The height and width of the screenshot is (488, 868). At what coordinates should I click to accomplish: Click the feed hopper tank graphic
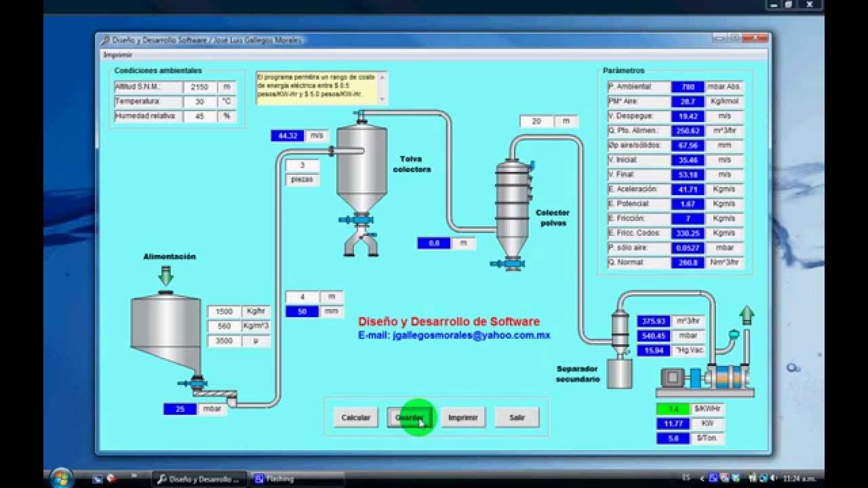click(x=166, y=332)
